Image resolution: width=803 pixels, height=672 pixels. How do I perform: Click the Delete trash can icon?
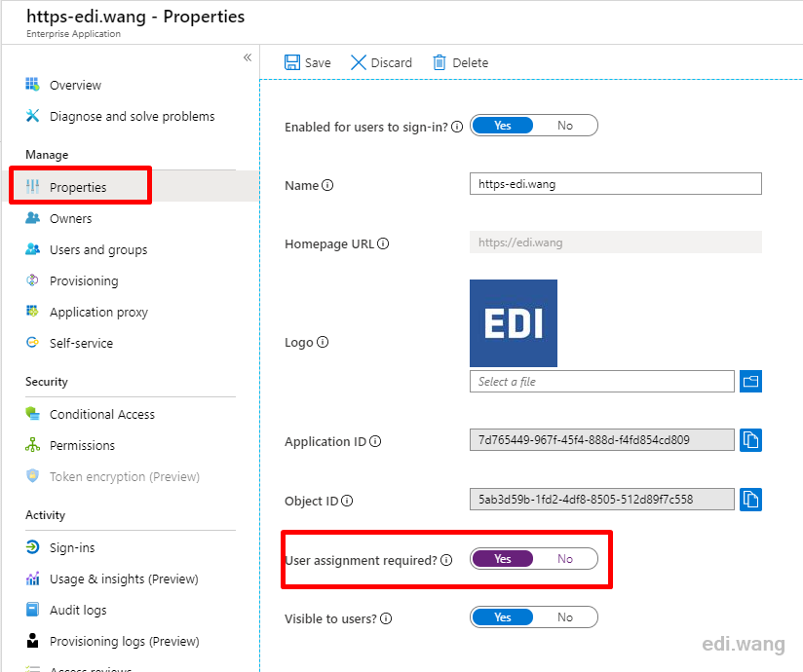coord(440,62)
